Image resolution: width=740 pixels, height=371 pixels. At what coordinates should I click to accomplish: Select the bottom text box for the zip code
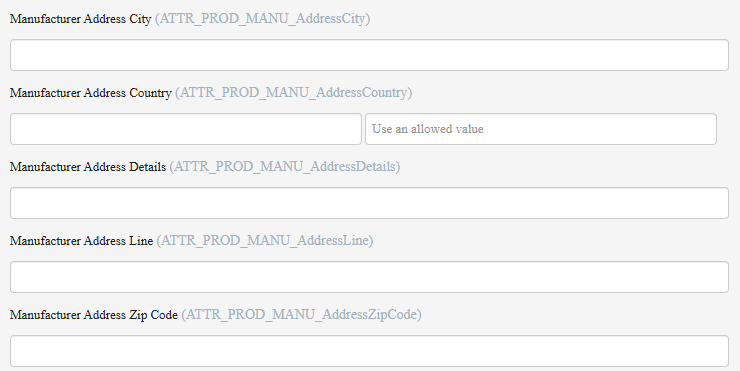tap(369, 351)
